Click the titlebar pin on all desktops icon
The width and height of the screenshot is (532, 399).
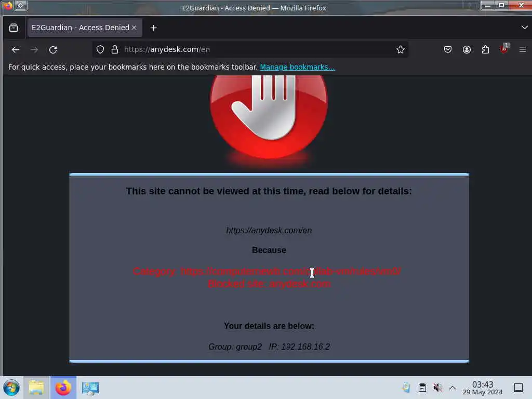click(x=20, y=5)
